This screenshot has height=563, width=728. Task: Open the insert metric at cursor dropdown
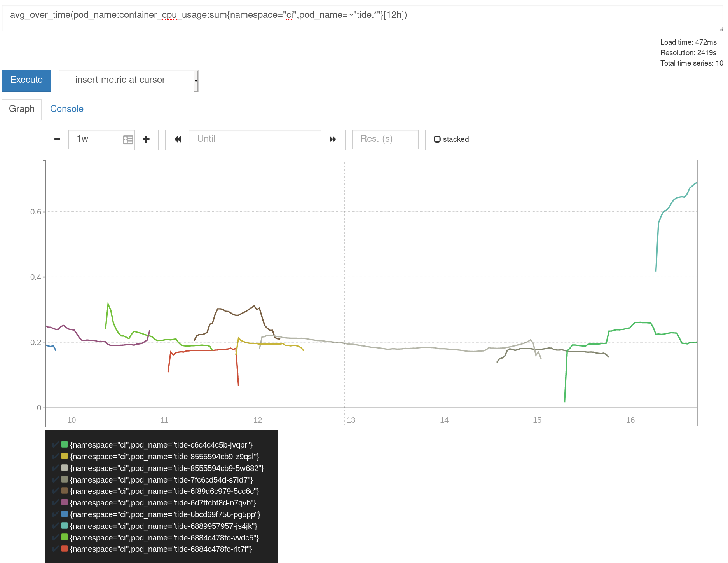coord(129,81)
